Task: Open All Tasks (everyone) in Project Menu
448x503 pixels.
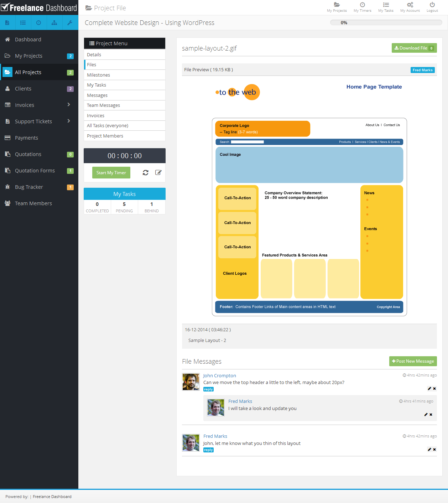Action: click(x=125, y=126)
